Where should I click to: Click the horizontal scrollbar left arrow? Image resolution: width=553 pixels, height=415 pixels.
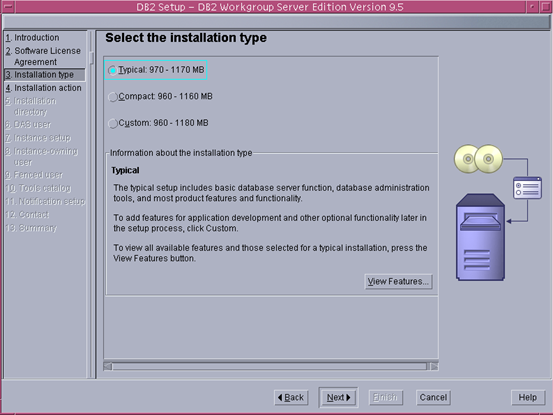pyautogui.click(x=108, y=367)
